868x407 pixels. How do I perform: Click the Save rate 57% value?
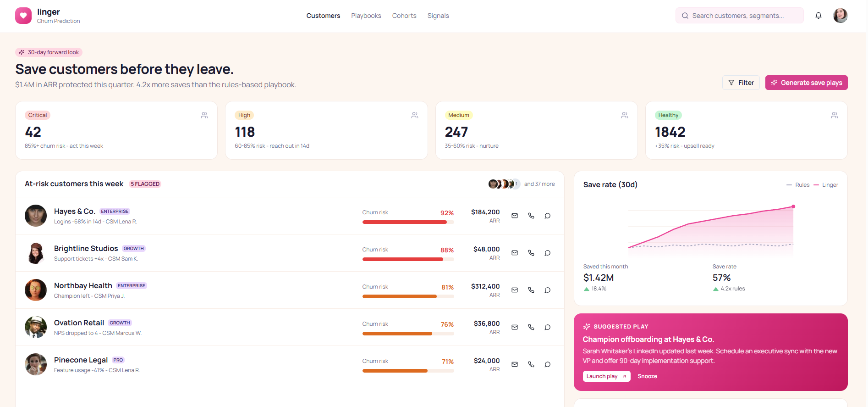click(722, 278)
